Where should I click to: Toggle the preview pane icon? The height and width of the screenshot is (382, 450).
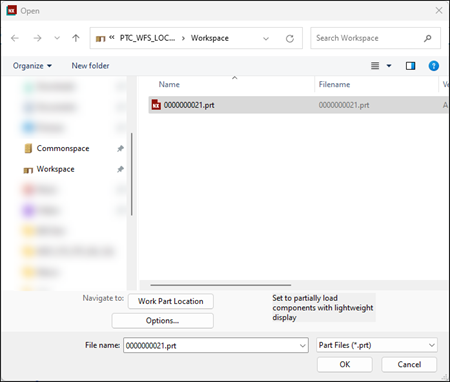coord(410,66)
